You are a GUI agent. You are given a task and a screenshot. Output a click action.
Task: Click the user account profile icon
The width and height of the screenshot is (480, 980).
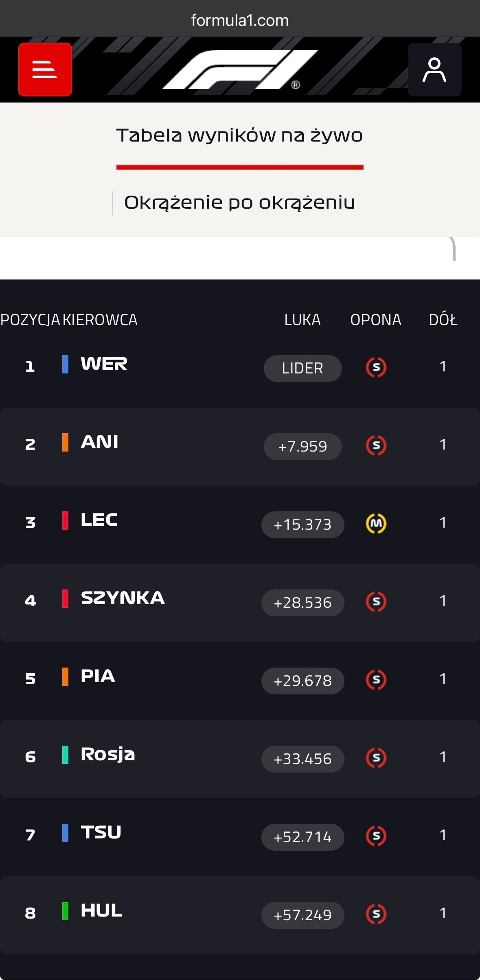[x=434, y=70]
